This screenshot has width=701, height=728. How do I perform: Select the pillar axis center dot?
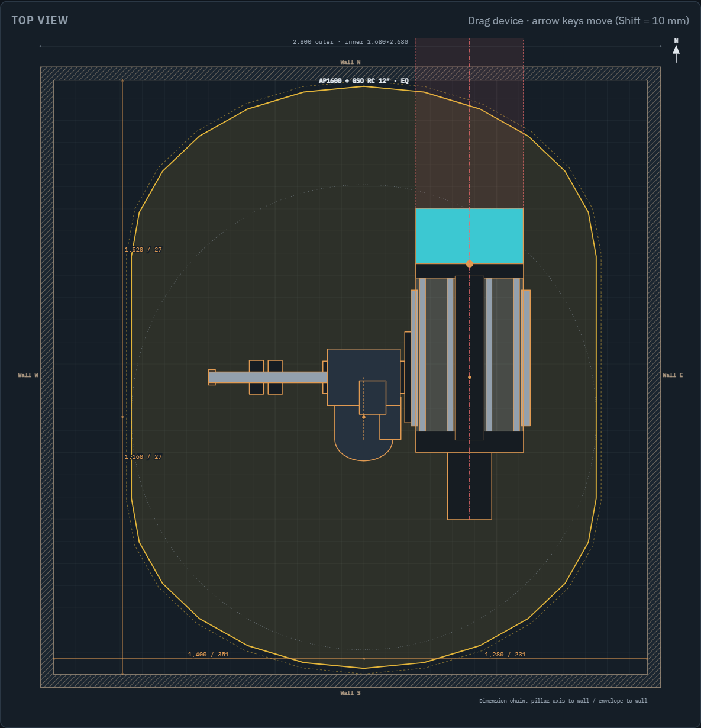click(364, 417)
